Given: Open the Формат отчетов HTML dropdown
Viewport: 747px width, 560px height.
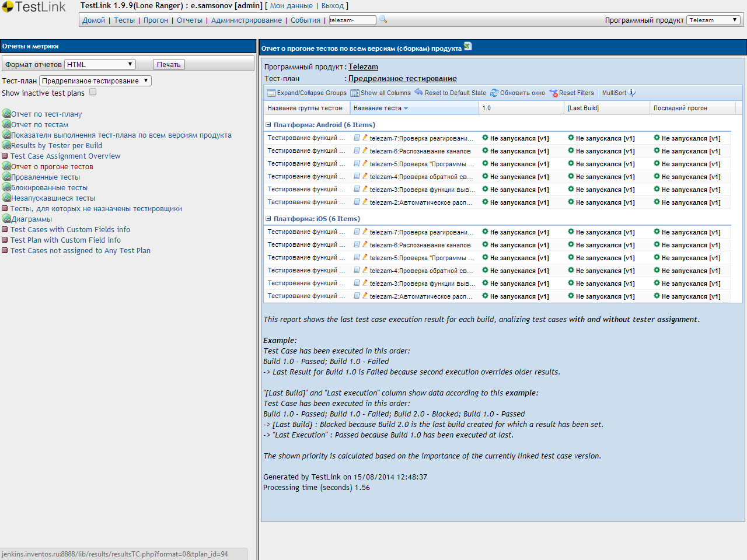Looking at the screenshot, I should point(100,64).
